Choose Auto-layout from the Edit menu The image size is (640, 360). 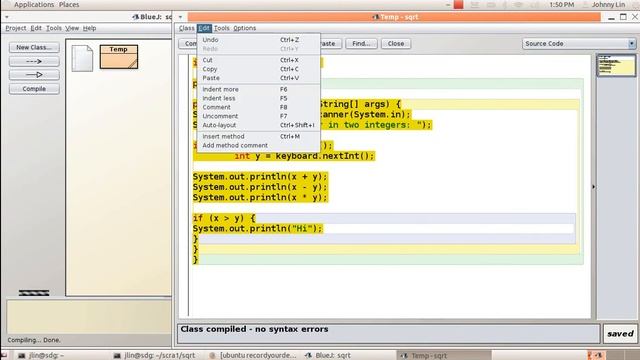[258, 125]
